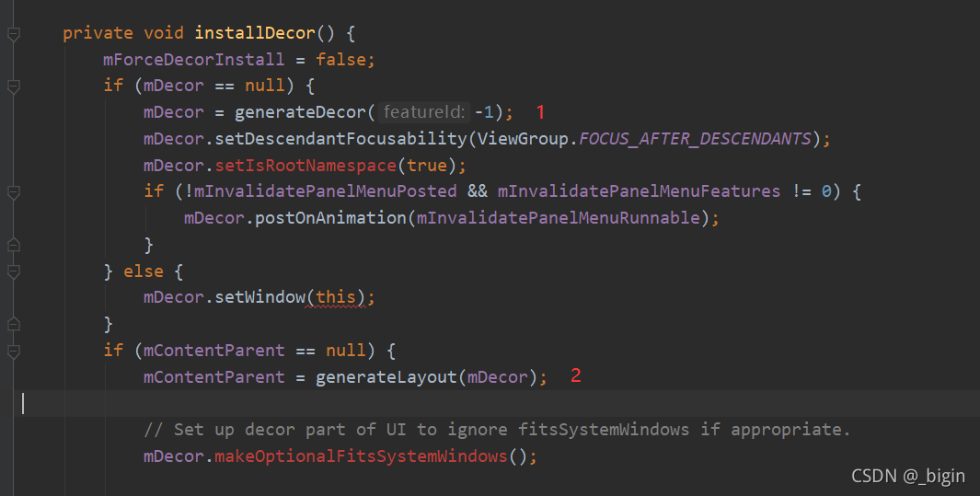The width and height of the screenshot is (980, 496).
Task: Click the postOnAnimation method call
Action: click(x=330, y=218)
